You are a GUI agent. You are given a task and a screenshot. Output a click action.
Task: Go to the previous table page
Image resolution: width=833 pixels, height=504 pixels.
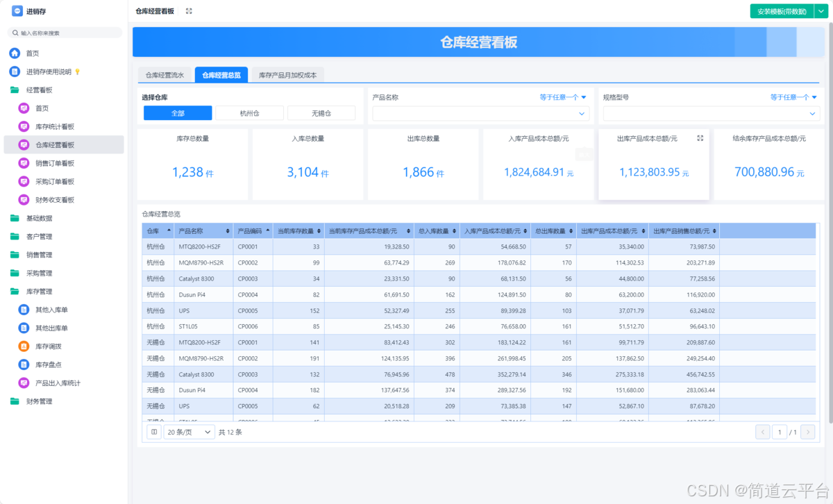click(x=763, y=432)
